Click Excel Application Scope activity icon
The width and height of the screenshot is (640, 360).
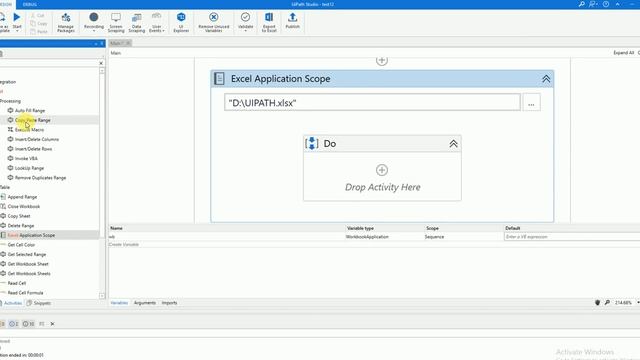(x=219, y=78)
